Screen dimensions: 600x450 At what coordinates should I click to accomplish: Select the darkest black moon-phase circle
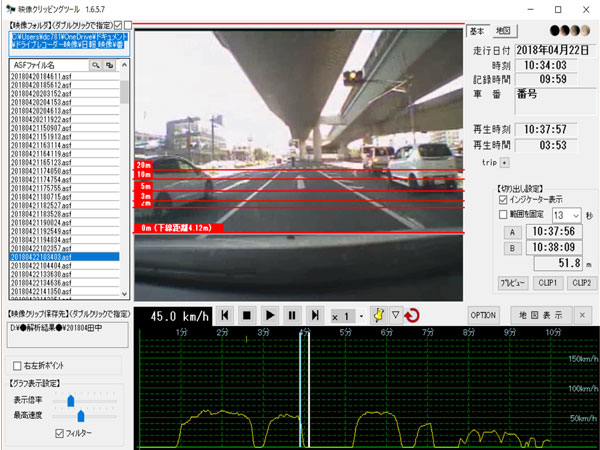coord(554,31)
